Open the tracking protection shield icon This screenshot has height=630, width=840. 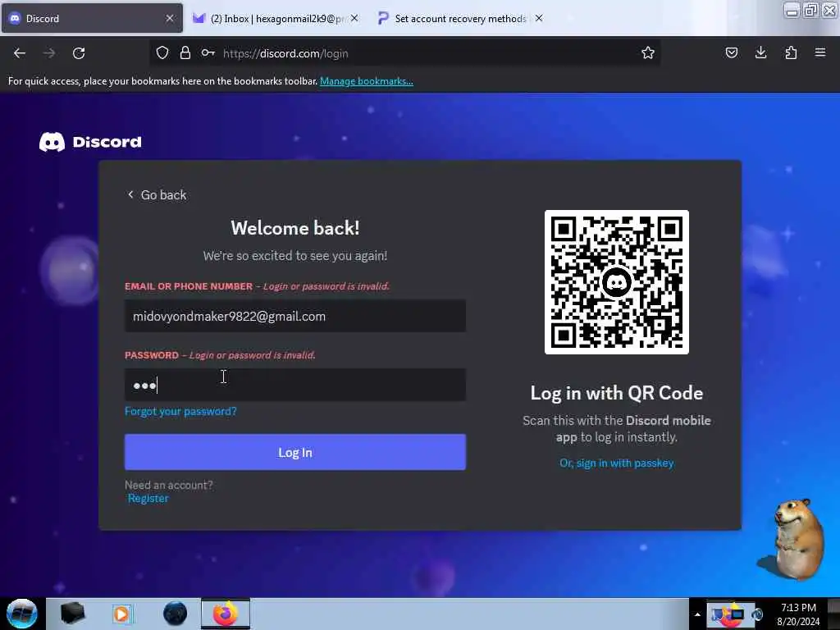[162, 53]
